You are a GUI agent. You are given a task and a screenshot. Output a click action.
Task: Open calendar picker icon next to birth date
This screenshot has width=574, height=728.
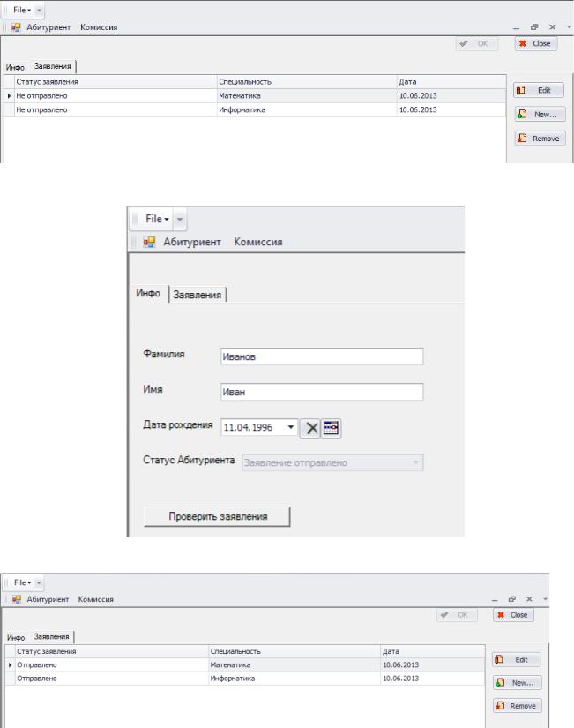tap(331, 428)
